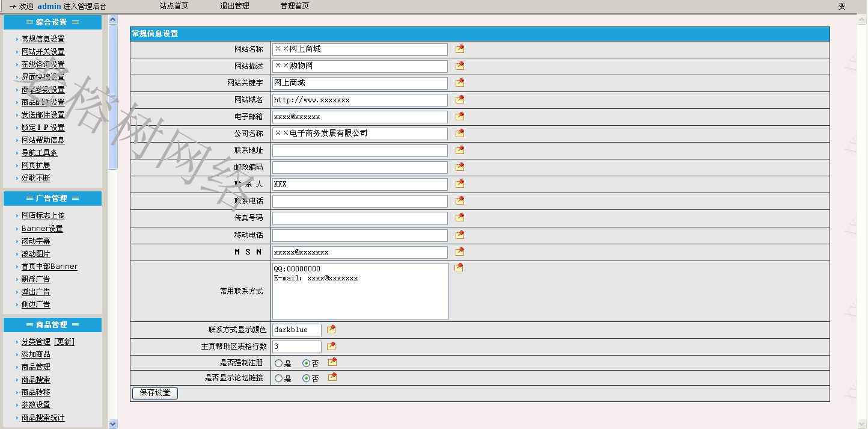868x429 pixels.
Task: Click the edit icon beside MSN field
Action: pyautogui.click(x=460, y=252)
